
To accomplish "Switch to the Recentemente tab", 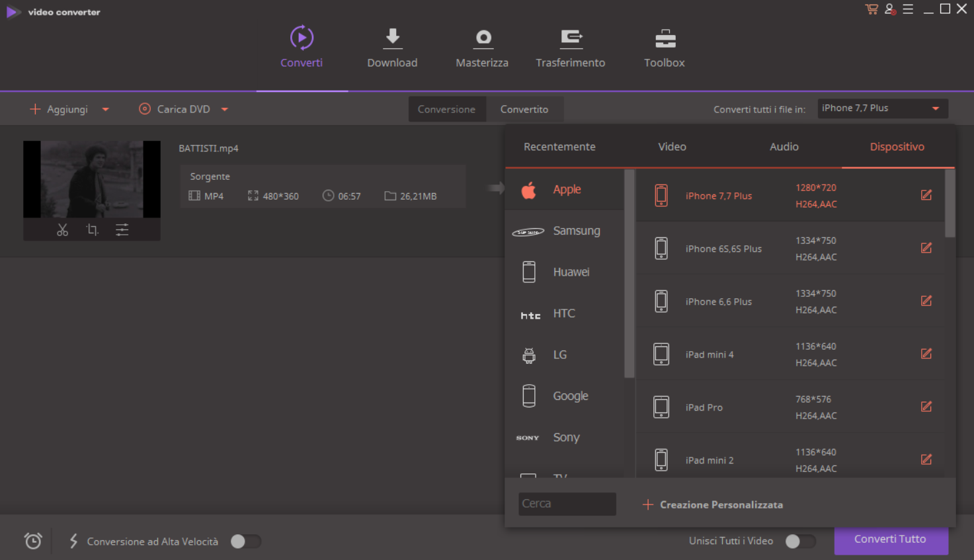I will [x=559, y=147].
